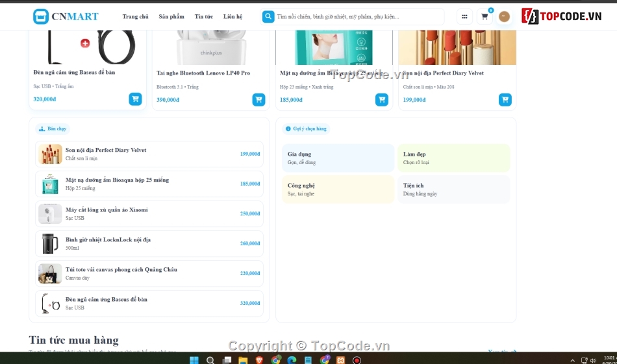The image size is (617, 364).
Task: Open Liên hệ navigation link
Action: pos(233,16)
